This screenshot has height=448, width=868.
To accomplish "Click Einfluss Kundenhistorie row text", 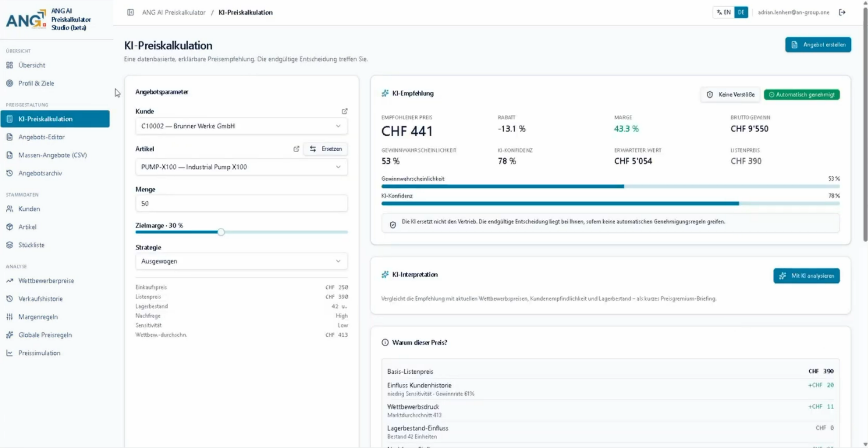I will pyautogui.click(x=419, y=385).
